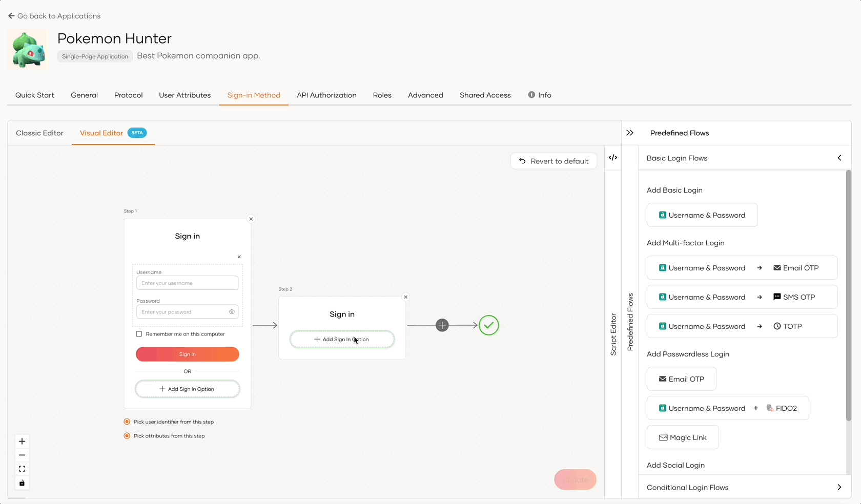Click the Predefined Flows panel header title
The width and height of the screenshot is (861, 504).
point(680,133)
